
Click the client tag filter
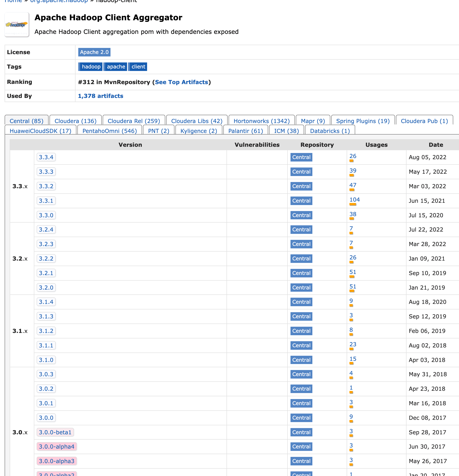pos(138,66)
